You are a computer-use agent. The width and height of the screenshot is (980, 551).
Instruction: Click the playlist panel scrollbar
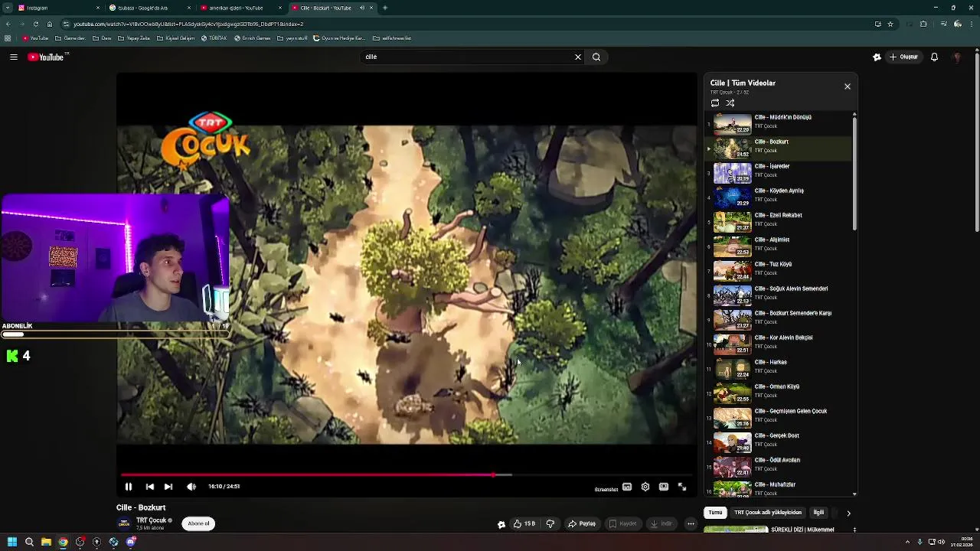click(854, 174)
